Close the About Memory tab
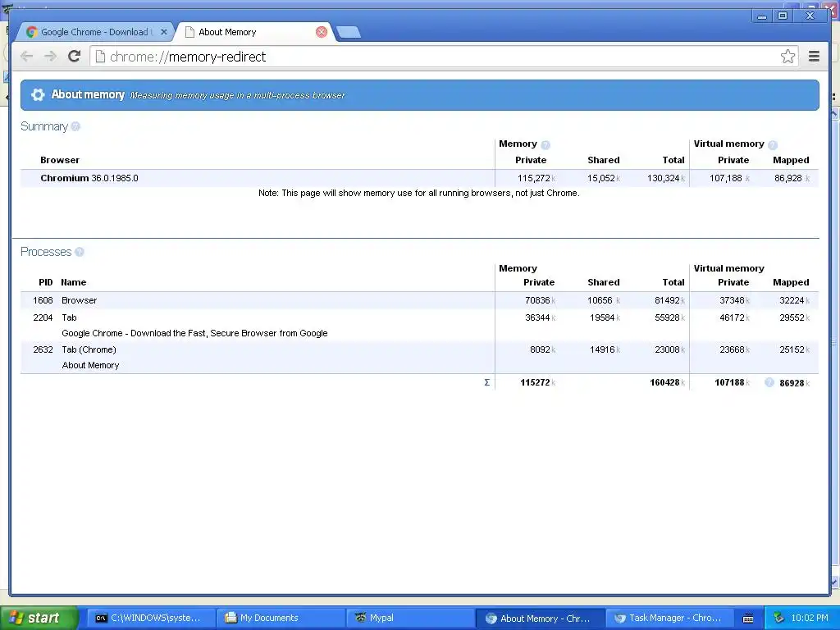Image resolution: width=840 pixels, height=630 pixels. click(322, 32)
